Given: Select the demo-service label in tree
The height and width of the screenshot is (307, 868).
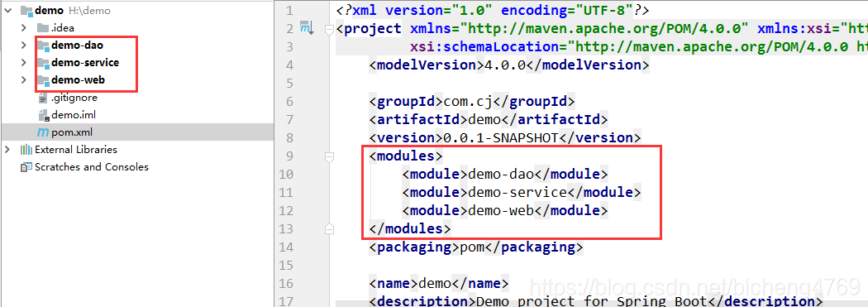Looking at the screenshot, I should [84, 63].
